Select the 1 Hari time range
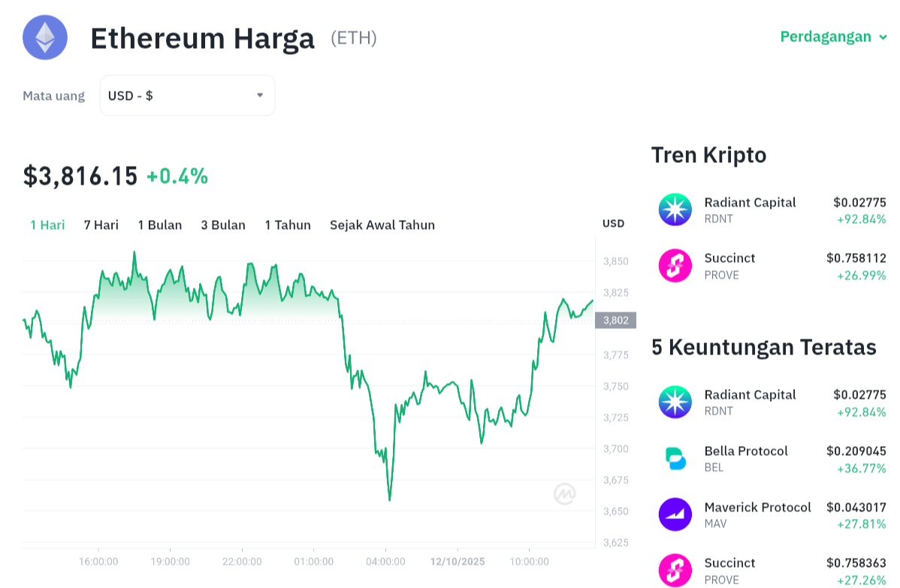 point(47,225)
